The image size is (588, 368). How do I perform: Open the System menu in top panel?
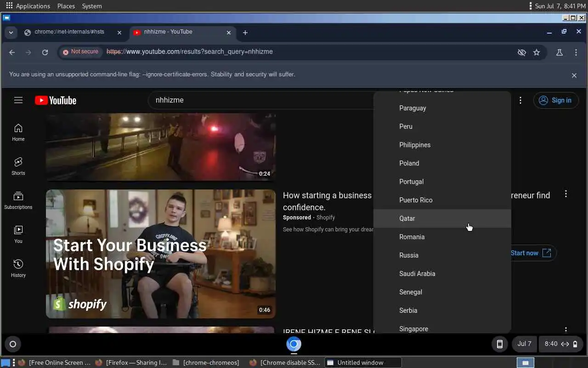pyautogui.click(x=92, y=6)
